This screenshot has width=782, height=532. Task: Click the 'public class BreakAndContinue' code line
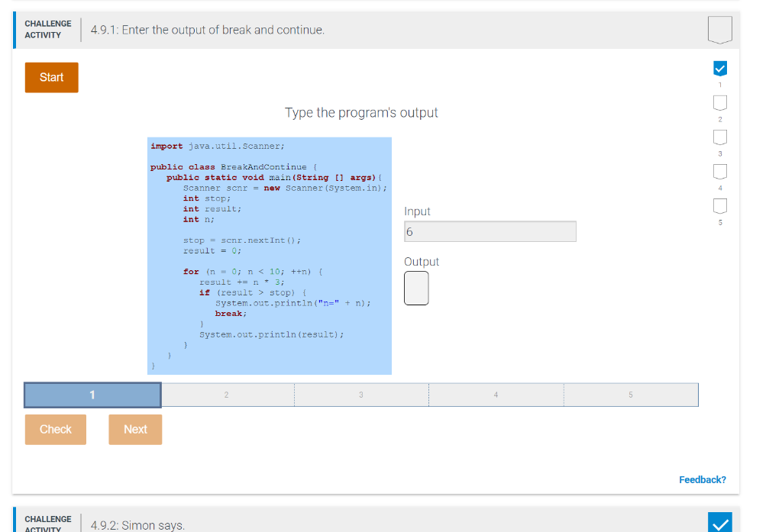coord(234,167)
